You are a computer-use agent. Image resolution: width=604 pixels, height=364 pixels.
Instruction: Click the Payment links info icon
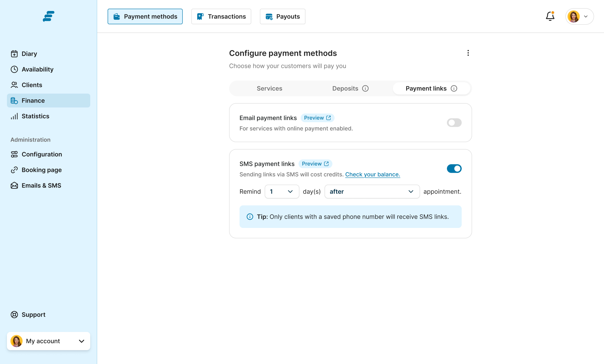coord(454,88)
